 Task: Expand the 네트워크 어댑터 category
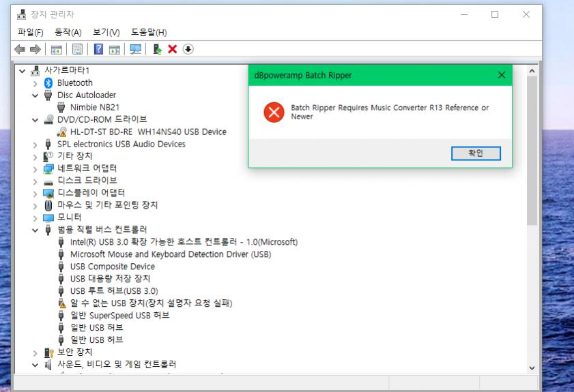pyautogui.click(x=35, y=168)
